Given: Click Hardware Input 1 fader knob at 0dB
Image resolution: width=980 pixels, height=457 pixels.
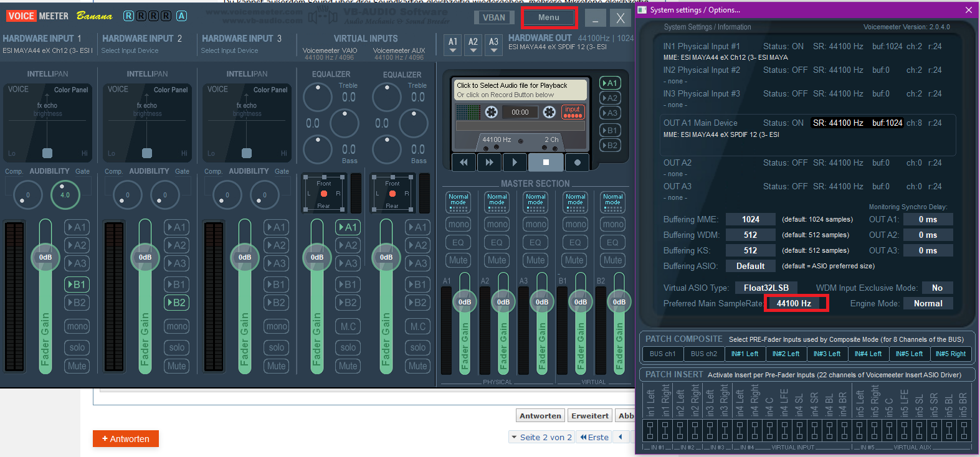Looking at the screenshot, I should pos(45,257).
